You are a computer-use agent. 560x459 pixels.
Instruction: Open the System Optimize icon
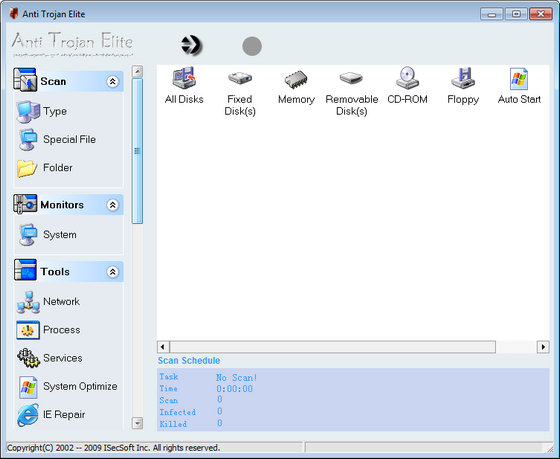(x=28, y=387)
